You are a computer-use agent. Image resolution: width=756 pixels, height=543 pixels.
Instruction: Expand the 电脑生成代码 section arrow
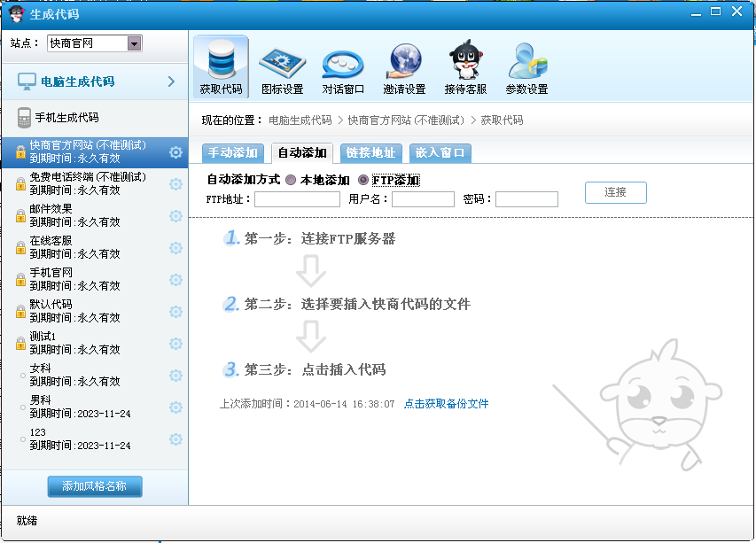(171, 81)
